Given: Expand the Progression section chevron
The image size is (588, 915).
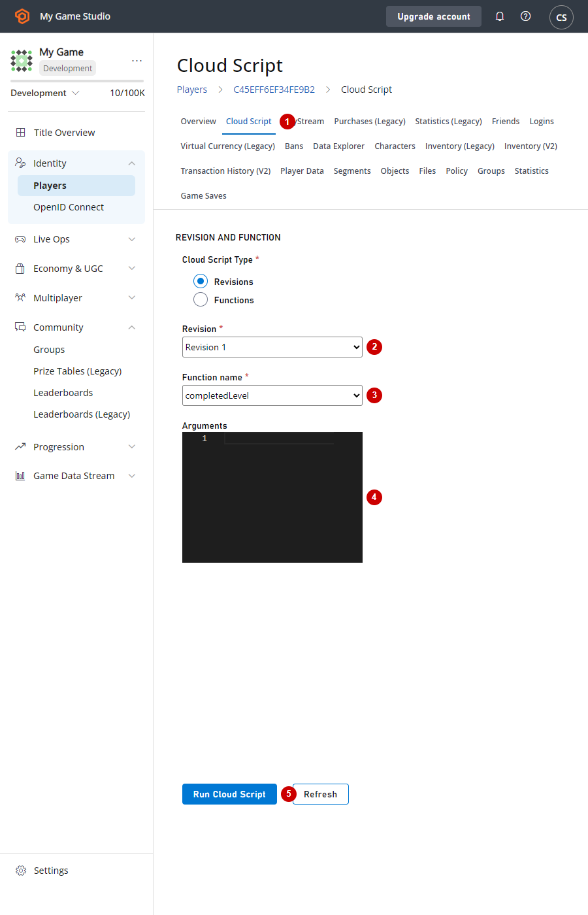Looking at the screenshot, I should [x=132, y=447].
